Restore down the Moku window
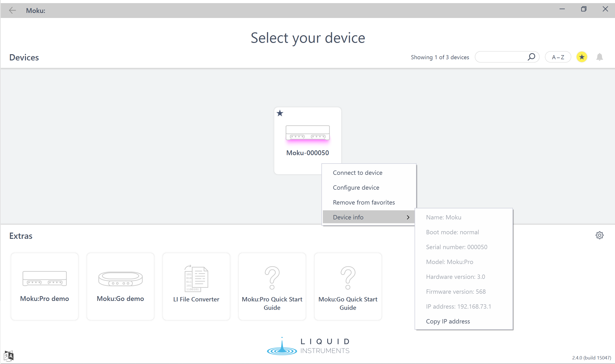This screenshot has height=364, width=615. [584, 9]
